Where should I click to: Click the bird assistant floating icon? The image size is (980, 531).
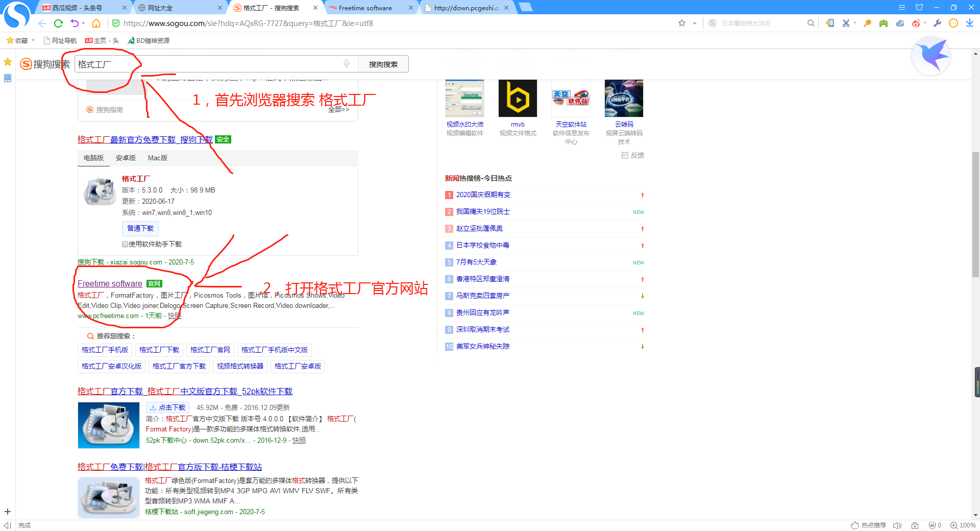pos(931,56)
